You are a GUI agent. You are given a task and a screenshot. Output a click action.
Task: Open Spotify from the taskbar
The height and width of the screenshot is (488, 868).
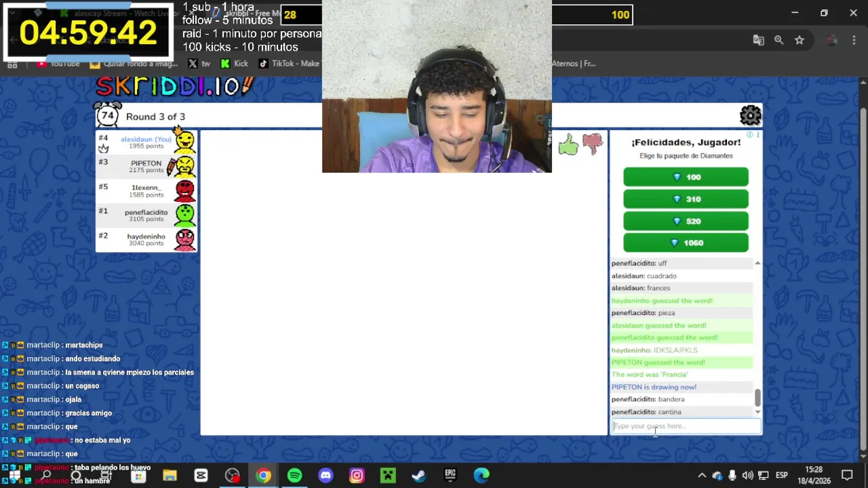coord(294,475)
